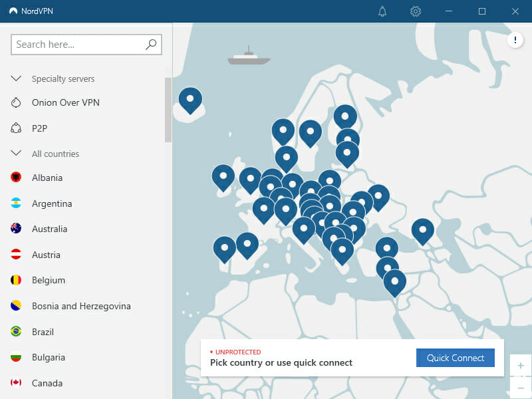The height and width of the screenshot is (399, 532).
Task: Minimize the NordVPN window
Action: click(x=449, y=11)
